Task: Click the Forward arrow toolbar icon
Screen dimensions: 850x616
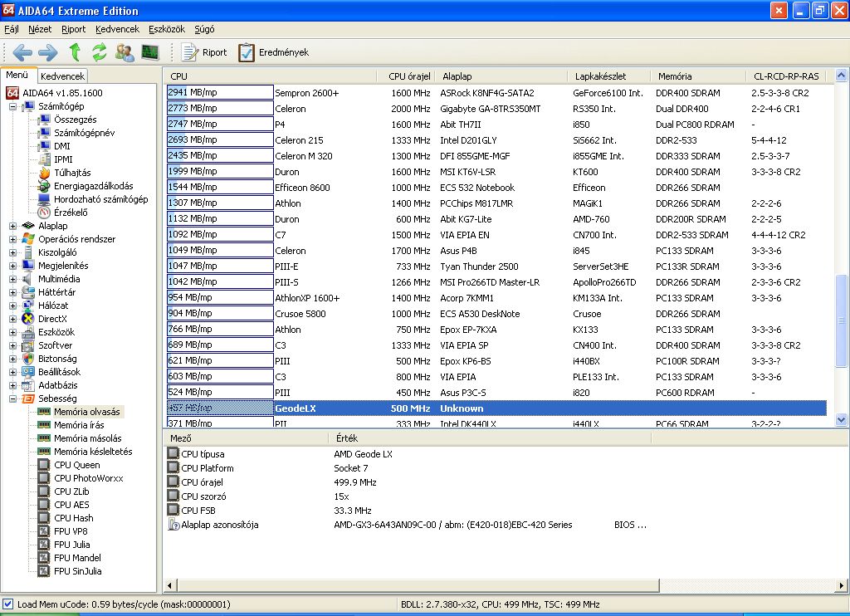Action: pos(48,52)
